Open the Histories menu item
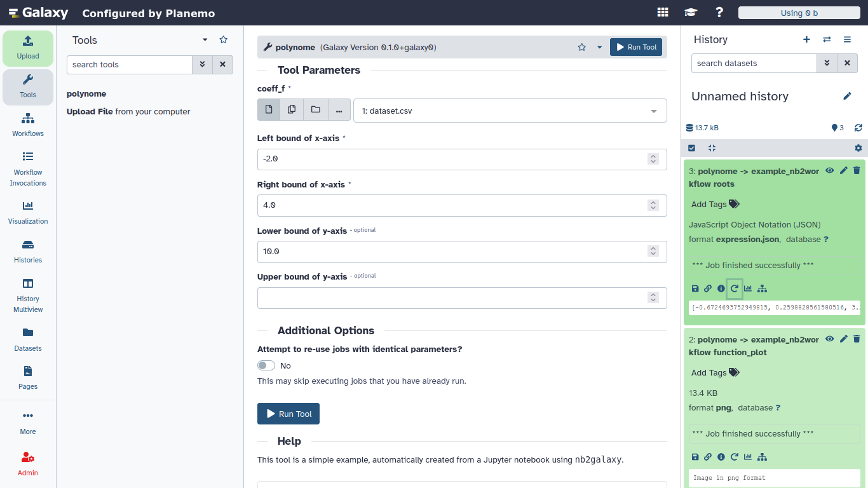Screen dimensions: 868x488 28,251
